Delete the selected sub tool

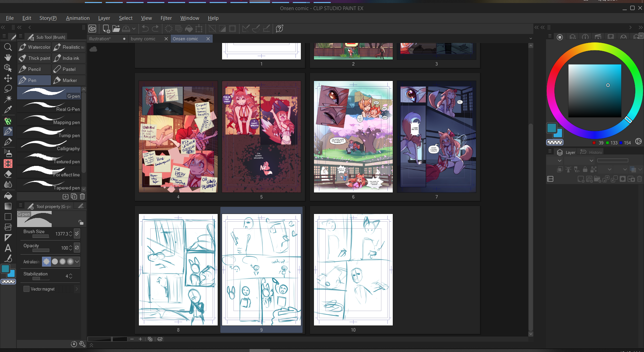pyautogui.click(x=83, y=196)
